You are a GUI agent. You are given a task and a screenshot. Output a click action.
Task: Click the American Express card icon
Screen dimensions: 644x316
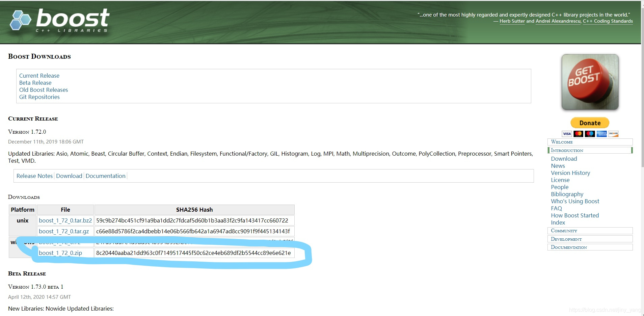pyautogui.click(x=601, y=134)
